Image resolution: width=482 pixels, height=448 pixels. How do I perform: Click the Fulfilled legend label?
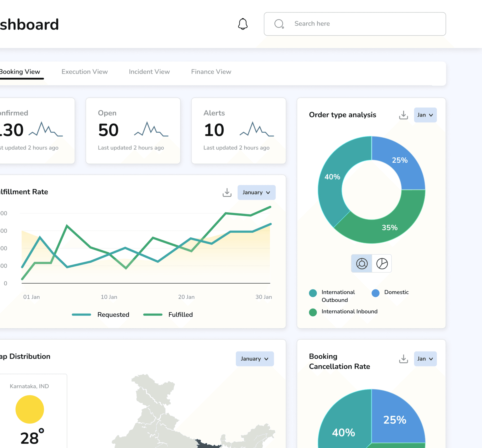pyautogui.click(x=180, y=314)
